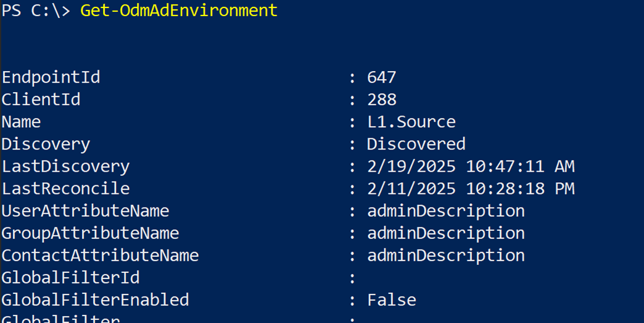The height and width of the screenshot is (323, 644).
Task: Click the Discovery property label
Action: 46,144
